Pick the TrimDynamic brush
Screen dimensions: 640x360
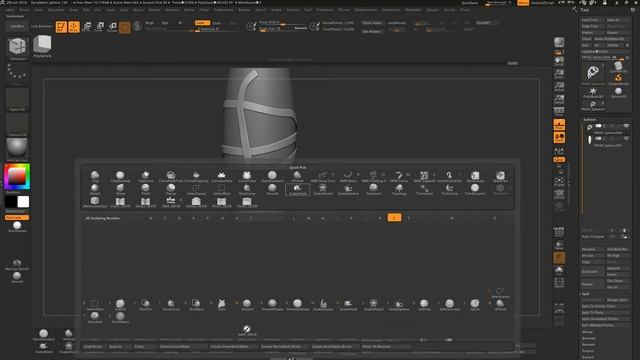(x=475, y=189)
